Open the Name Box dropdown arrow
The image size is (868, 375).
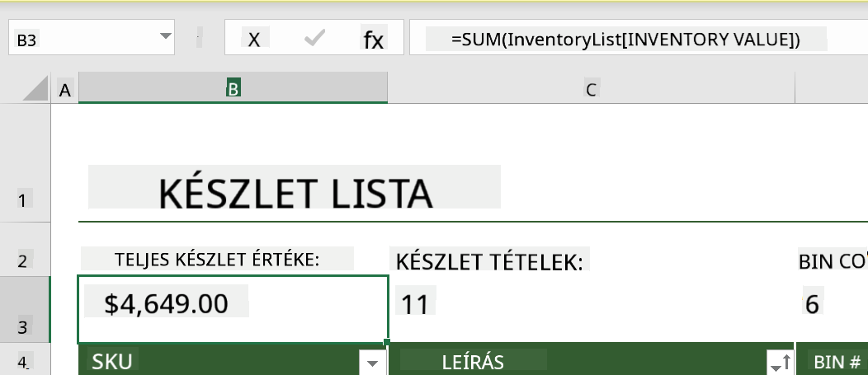pos(165,36)
